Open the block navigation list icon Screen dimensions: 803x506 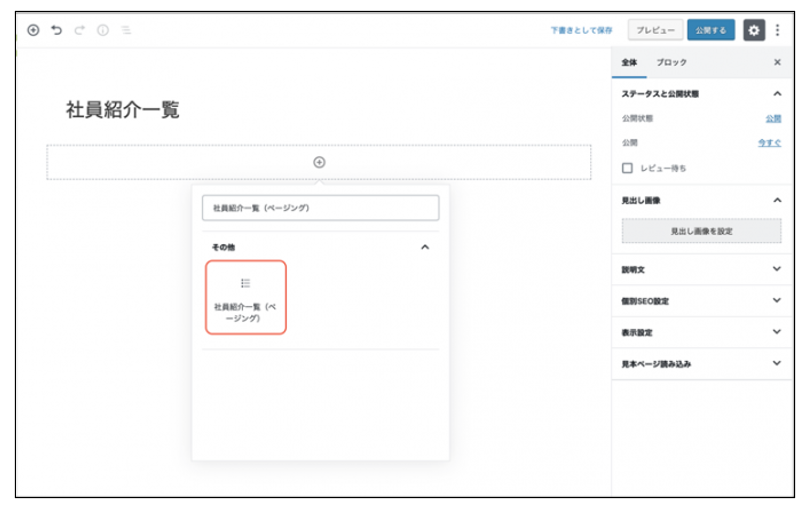pyautogui.click(x=126, y=31)
